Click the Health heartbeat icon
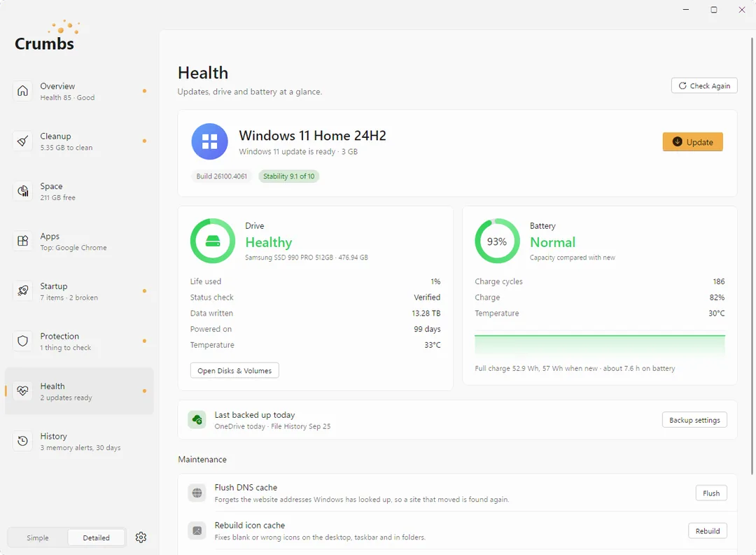The width and height of the screenshot is (756, 555). (22, 391)
